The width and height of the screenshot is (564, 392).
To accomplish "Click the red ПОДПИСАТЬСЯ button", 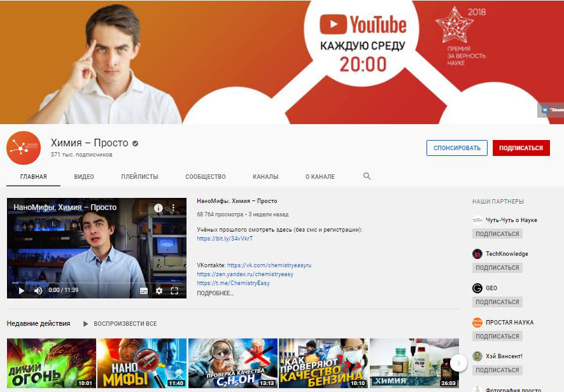I will tap(521, 148).
